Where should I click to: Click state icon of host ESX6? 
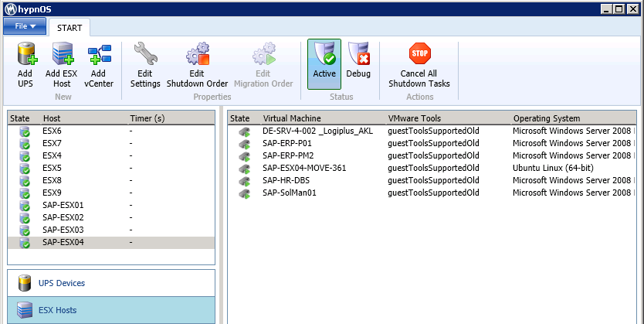(25, 132)
